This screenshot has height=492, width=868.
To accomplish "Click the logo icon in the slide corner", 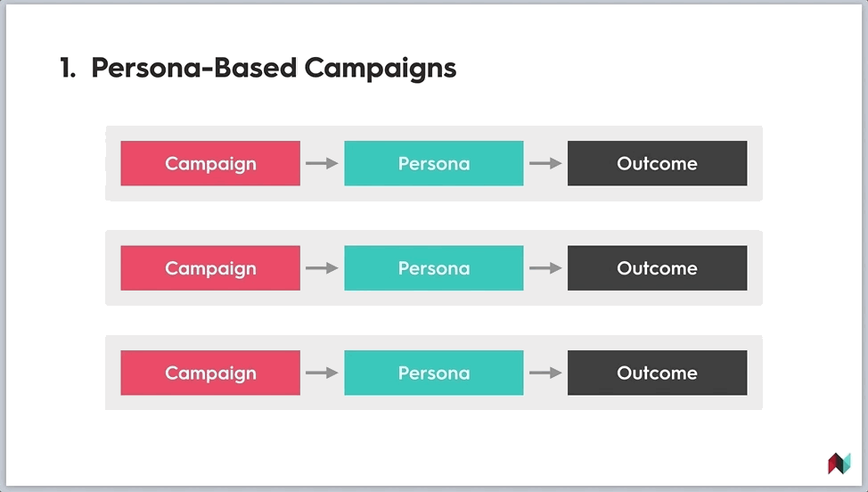I will coord(839,463).
